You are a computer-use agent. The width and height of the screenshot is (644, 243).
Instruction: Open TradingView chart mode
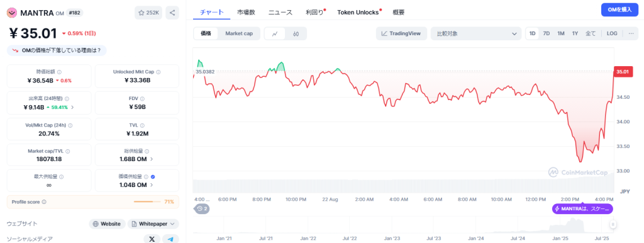[x=401, y=34]
